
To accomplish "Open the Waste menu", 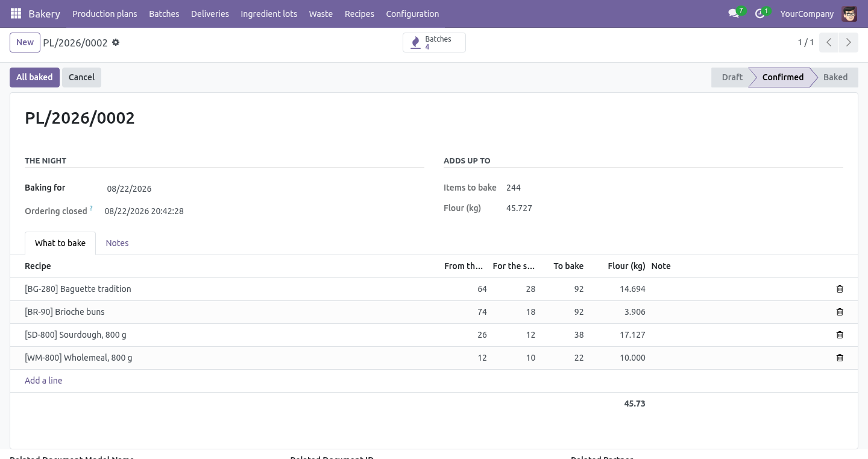I will pyautogui.click(x=321, y=13).
